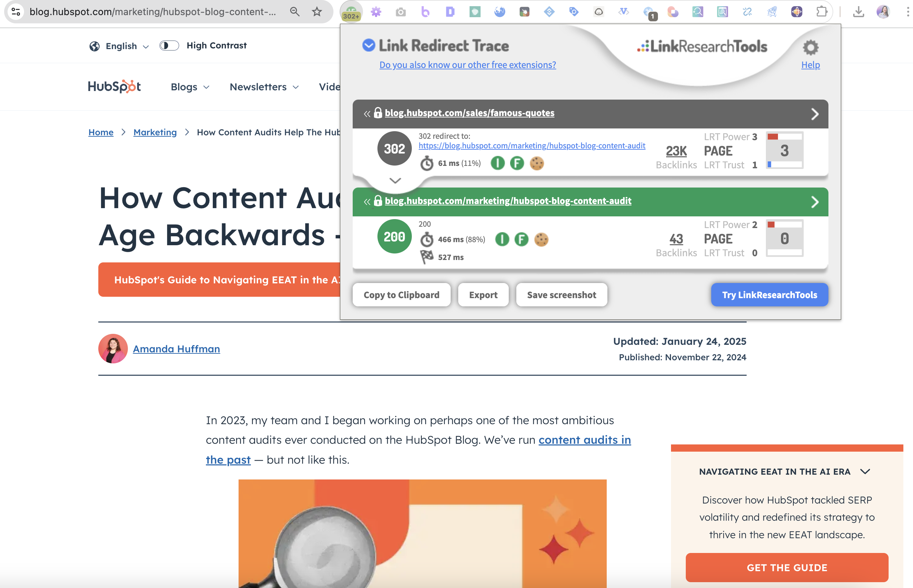Expand the famous-quotes hop right chevron

815,114
